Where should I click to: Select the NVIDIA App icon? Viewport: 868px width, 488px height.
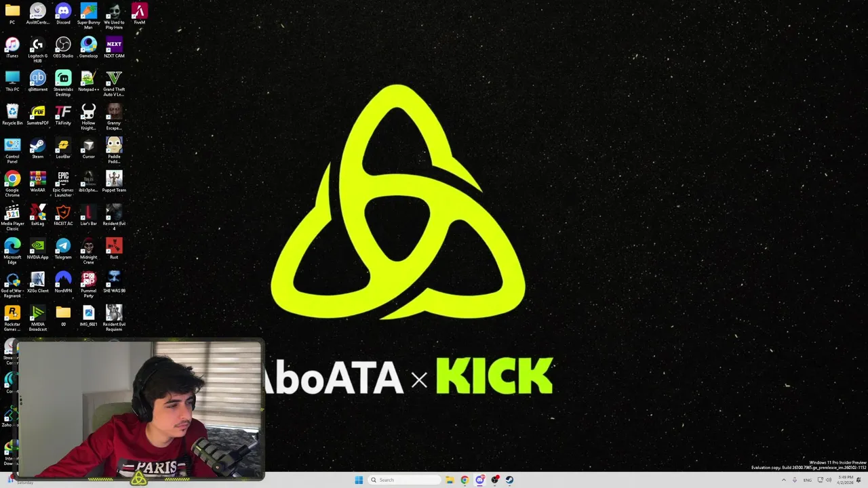(37, 248)
